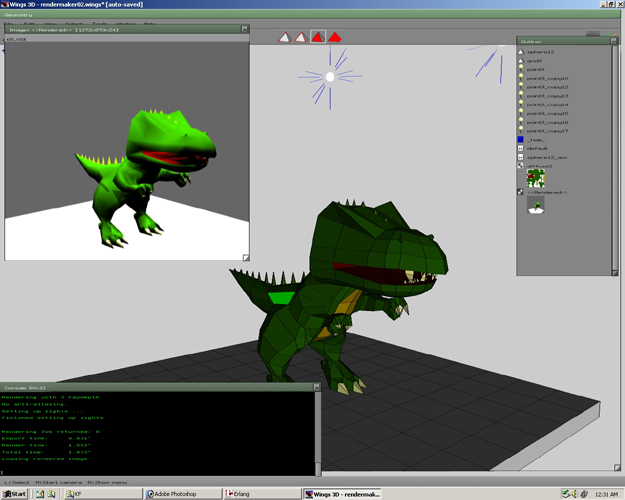Click the rendered dinosaur in Image window
The image size is (625, 500).
145,177
